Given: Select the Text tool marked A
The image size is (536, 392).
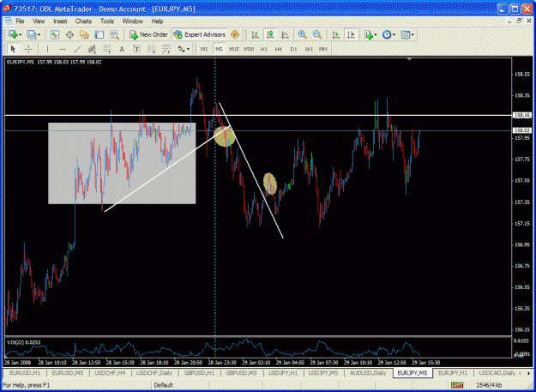Looking at the screenshot, I should (x=122, y=49).
